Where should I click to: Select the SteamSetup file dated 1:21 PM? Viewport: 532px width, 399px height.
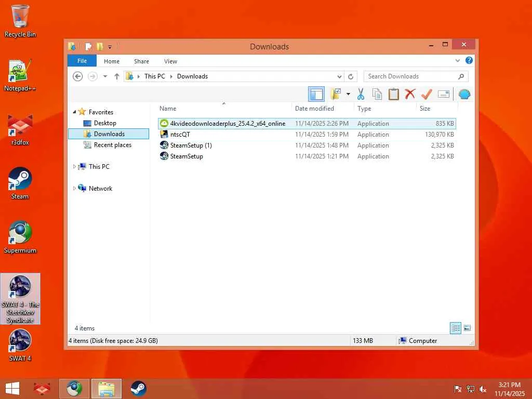307,156
